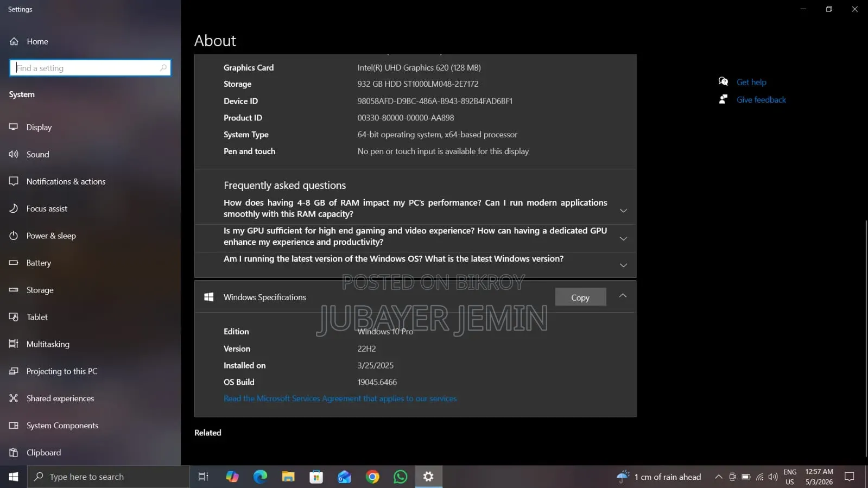868x488 pixels.
Task: Go to Settings Home
Action: point(28,41)
